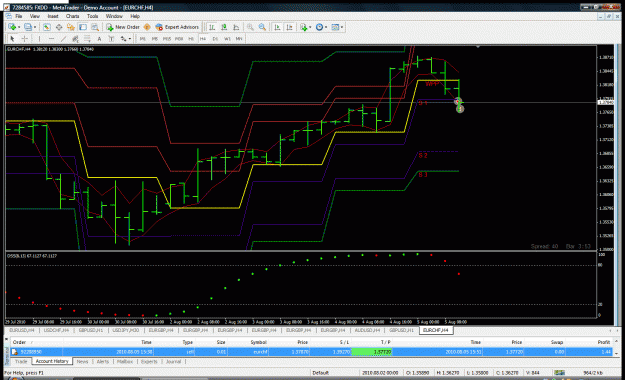This screenshot has height=380, width=625.
Task: Switch to M15 timeframe
Action: pos(167,39)
